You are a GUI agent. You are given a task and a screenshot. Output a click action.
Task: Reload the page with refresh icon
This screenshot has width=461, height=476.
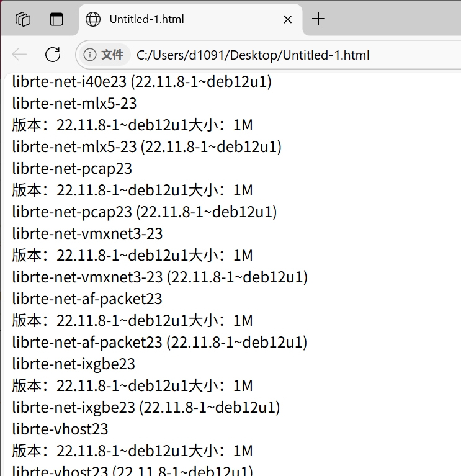(x=53, y=55)
